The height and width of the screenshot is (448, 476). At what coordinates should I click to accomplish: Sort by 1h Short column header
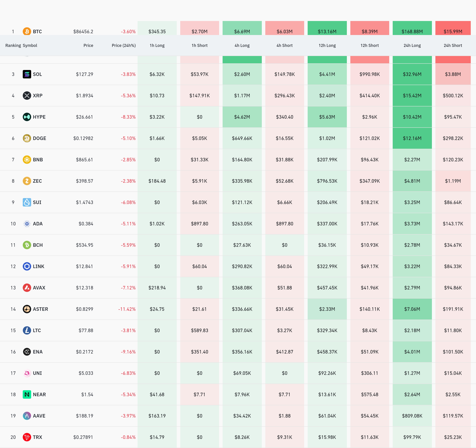[199, 45]
